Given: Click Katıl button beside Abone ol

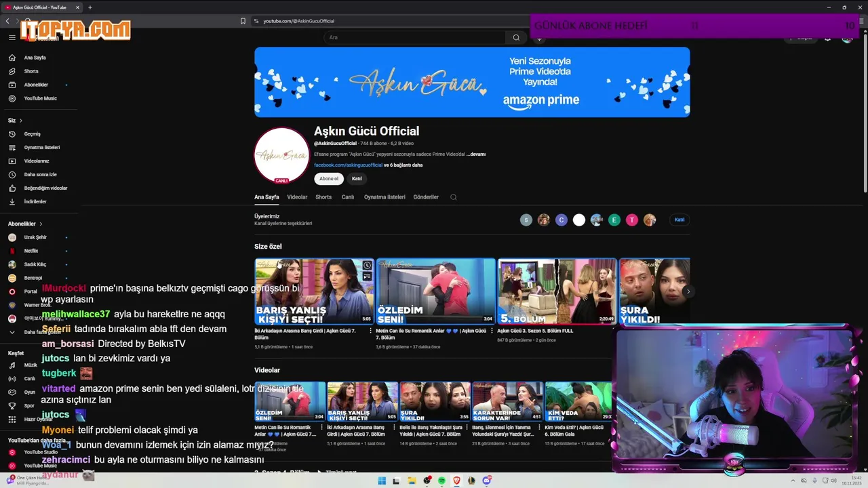Looking at the screenshot, I should pyautogui.click(x=357, y=179).
